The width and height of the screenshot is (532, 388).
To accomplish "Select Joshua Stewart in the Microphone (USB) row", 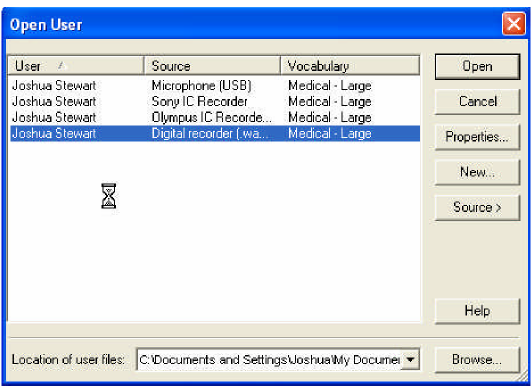I will point(54,85).
